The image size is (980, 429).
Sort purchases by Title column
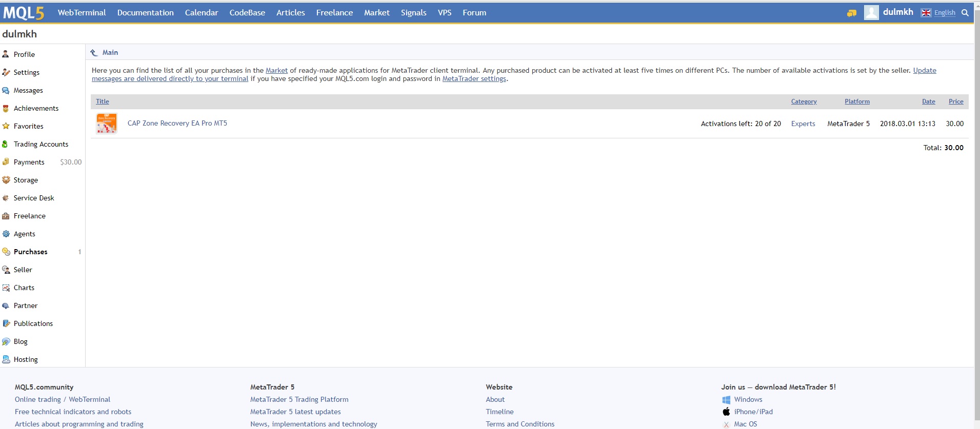pyautogui.click(x=103, y=101)
